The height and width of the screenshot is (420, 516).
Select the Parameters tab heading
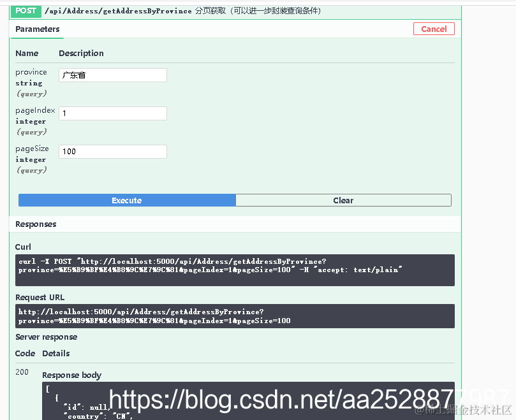click(x=38, y=29)
